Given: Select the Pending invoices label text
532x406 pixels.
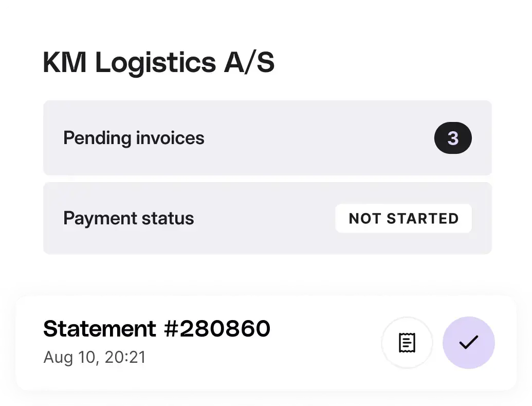Looking at the screenshot, I should pyautogui.click(x=134, y=138).
